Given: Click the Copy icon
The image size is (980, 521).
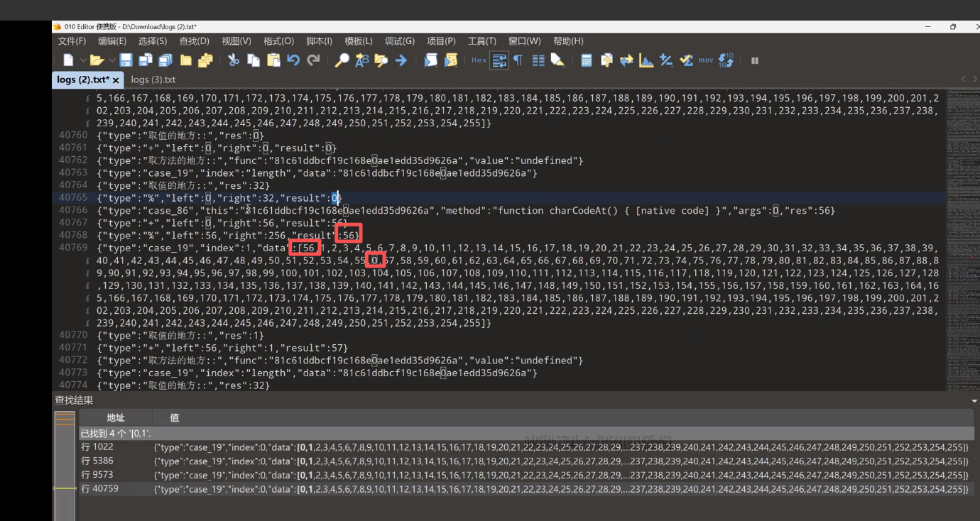Looking at the screenshot, I should (253, 60).
